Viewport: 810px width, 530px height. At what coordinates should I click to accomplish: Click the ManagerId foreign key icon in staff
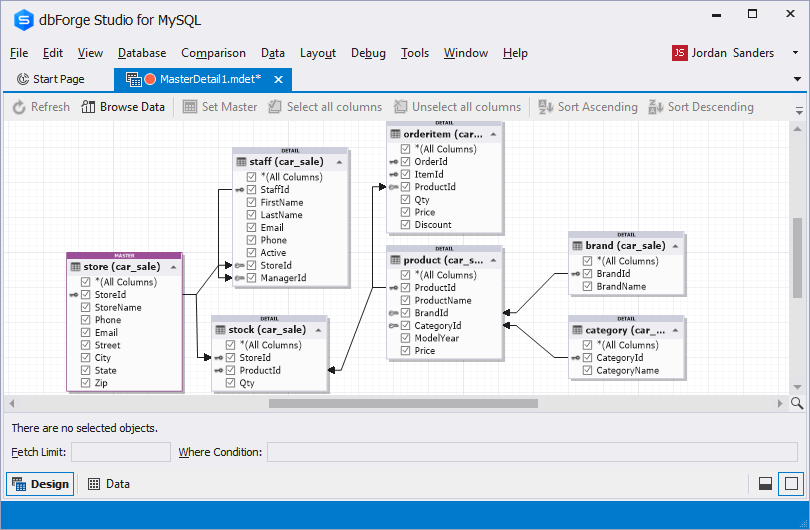click(239, 278)
